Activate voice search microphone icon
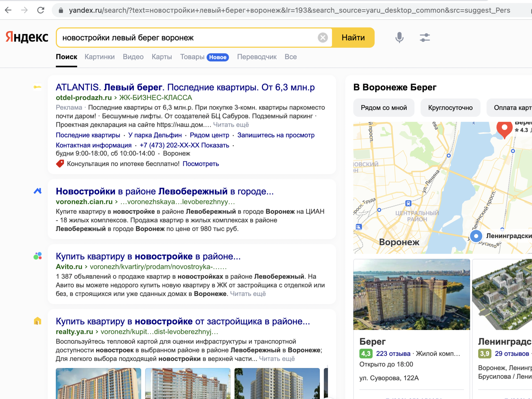This screenshot has width=532, height=399. point(399,38)
